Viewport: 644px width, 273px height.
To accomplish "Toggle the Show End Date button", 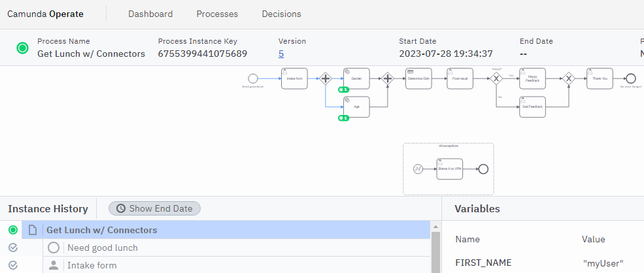I will [154, 208].
